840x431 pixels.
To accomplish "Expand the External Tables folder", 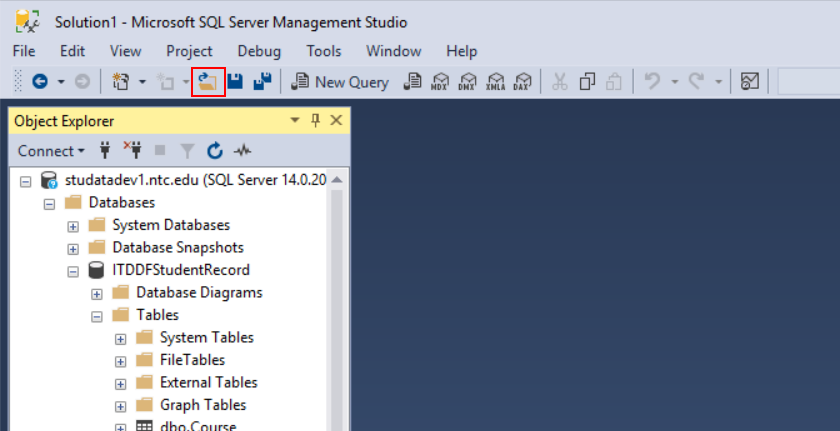I will (x=121, y=384).
